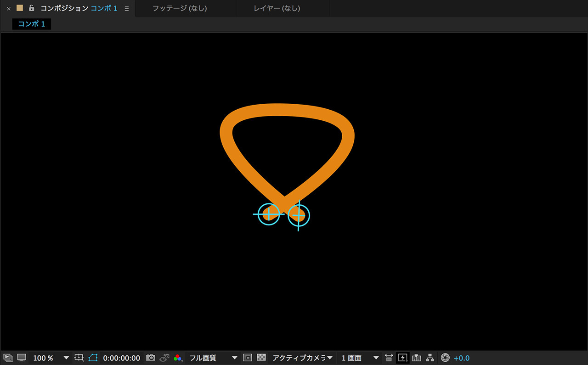Screen dimensions: 588x365
Task: Toggle the transparency grid checkerboard
Action: (261, 358)
